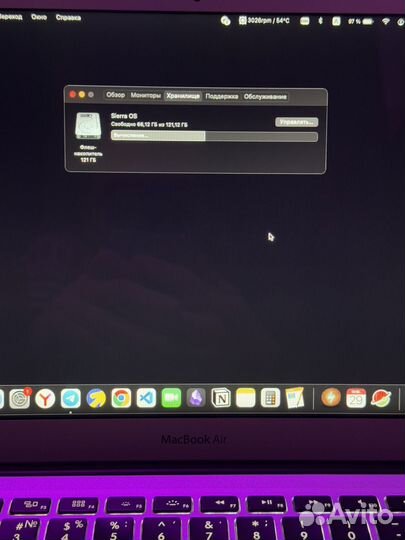Click the Sierra OS volume name
The width and height of the screenshot is (405, 540).
coord(124,116)
